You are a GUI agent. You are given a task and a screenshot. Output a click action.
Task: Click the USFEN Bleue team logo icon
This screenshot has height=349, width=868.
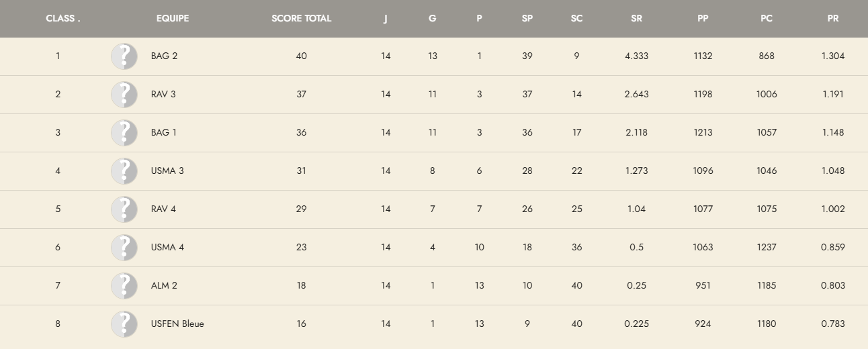[x=124, y=324]
